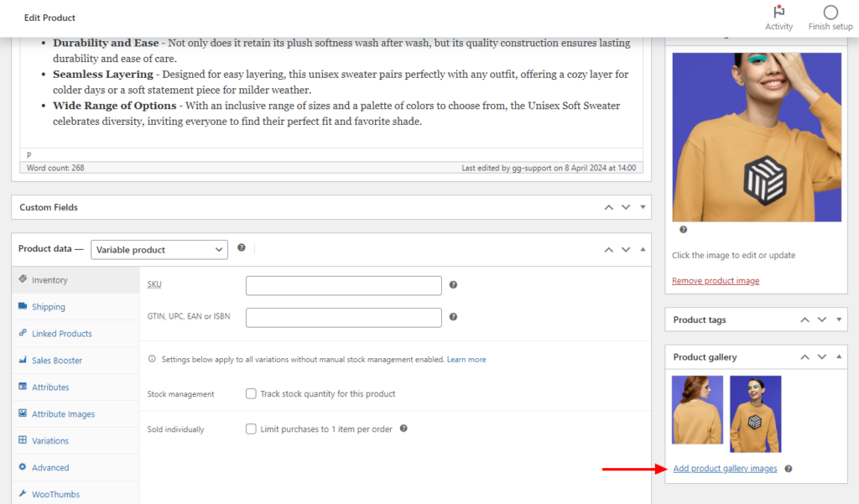This screenshot has width=859, height=504.
Task: Click the help icon next to Product data dropdown
Action: click(x=242, y=249)
